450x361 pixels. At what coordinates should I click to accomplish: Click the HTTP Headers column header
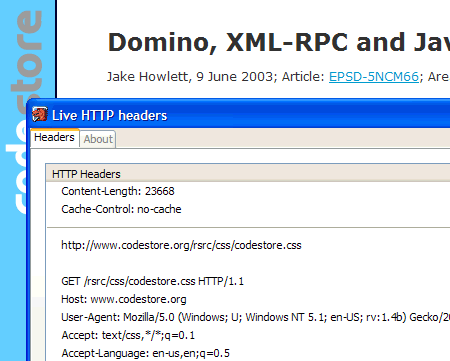tap(248, 174)
